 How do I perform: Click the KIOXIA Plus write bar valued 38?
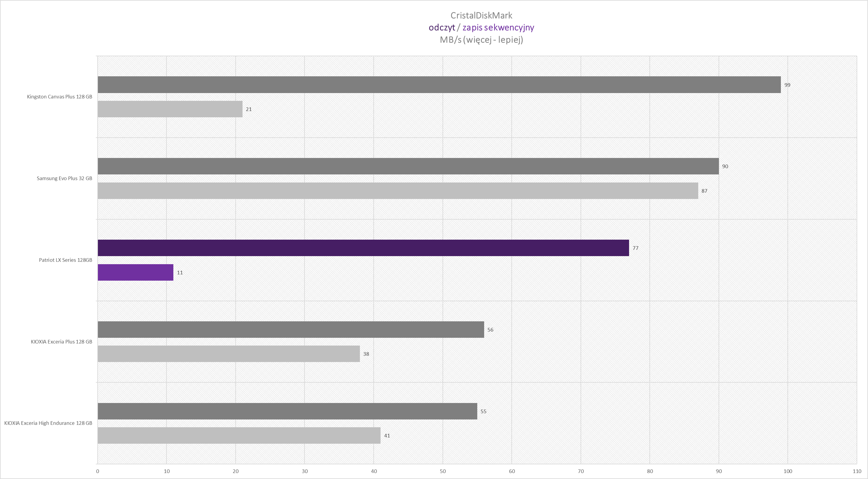228,354
